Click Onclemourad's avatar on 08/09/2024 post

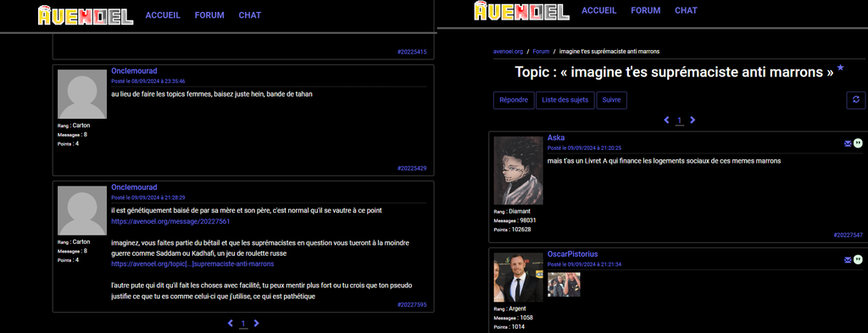pos(82,94)
